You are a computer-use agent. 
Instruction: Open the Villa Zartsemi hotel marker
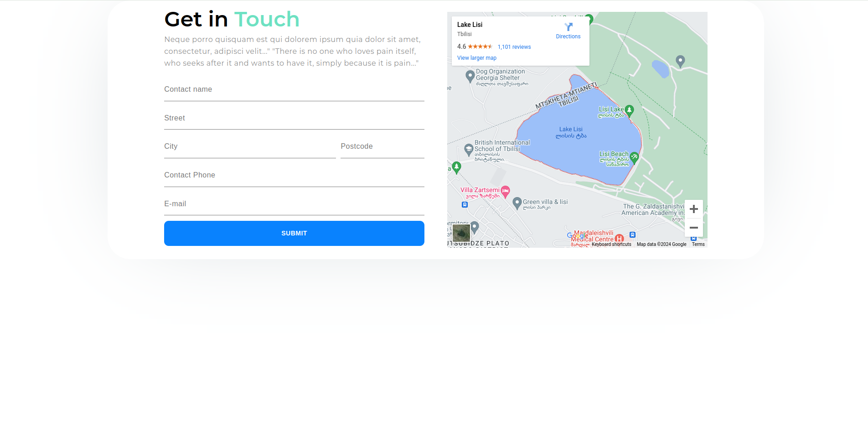click(505, 191)
